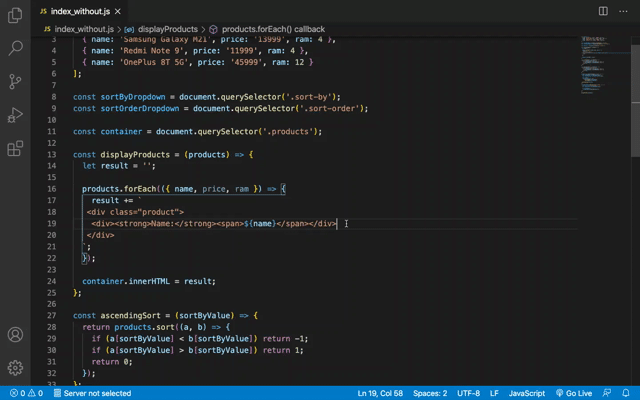
Task: Click 'return 0;' on line 31
Action: [x=112, y=362]
